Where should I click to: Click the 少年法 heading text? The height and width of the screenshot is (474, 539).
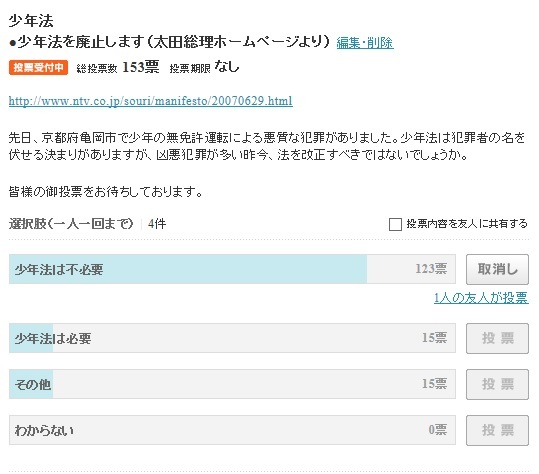[x=31, y=21]
